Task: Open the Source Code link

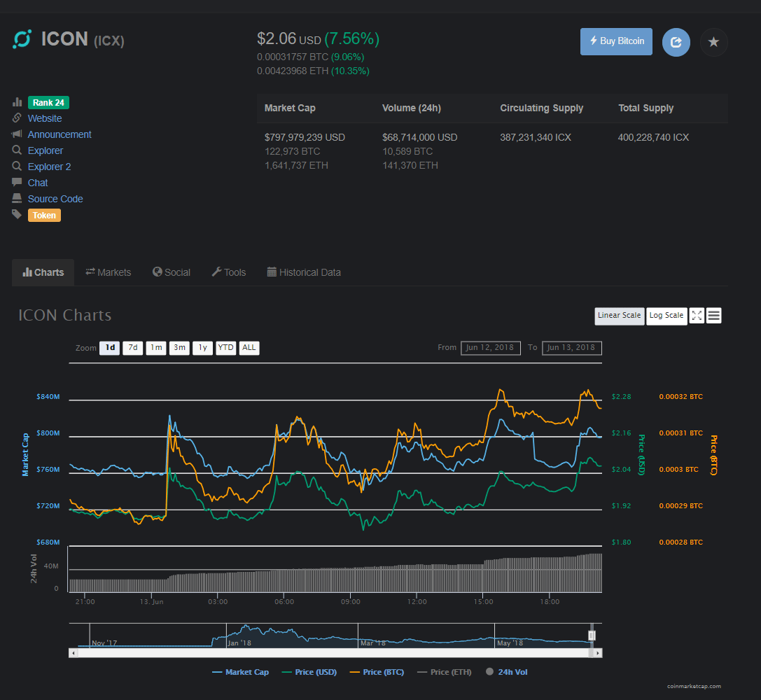Action: tap(55, 199)
